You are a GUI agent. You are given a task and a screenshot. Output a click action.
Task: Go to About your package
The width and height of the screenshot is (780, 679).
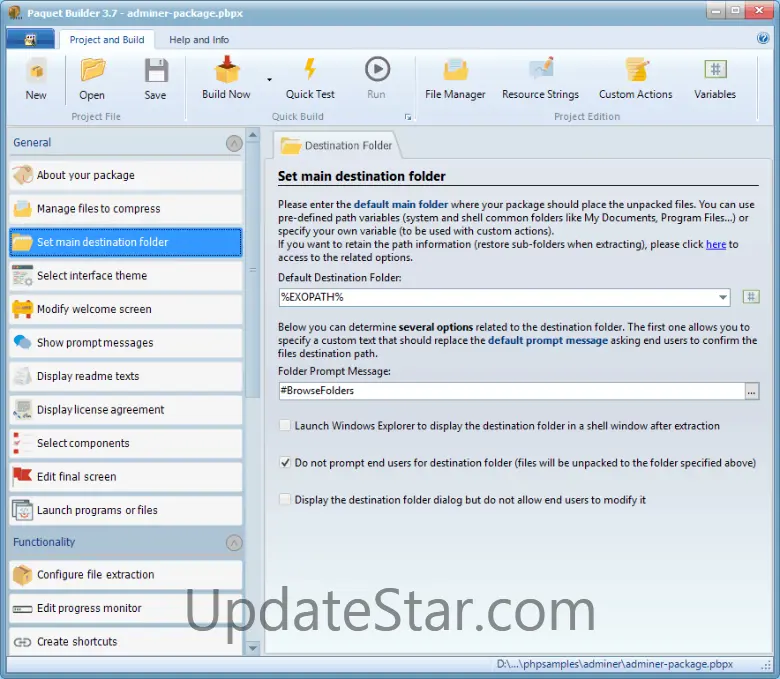pyautogui.click(x=126, y=175)
